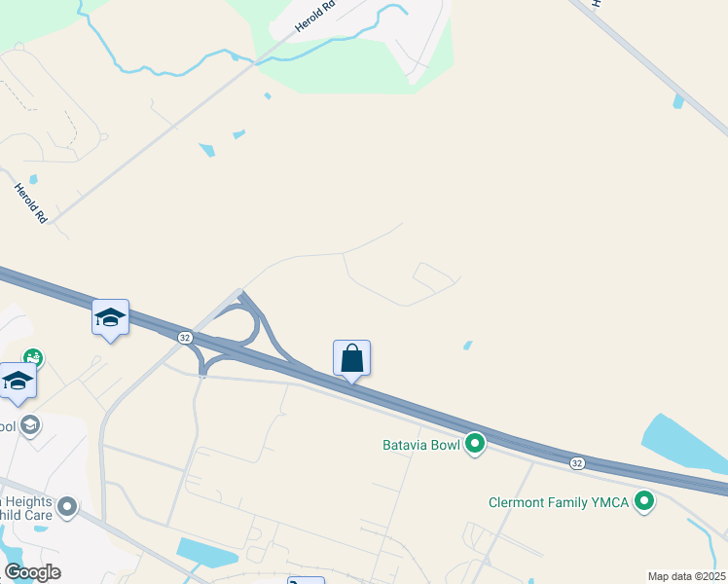Click the Clermont Family YMCA text label

point(559,502)
